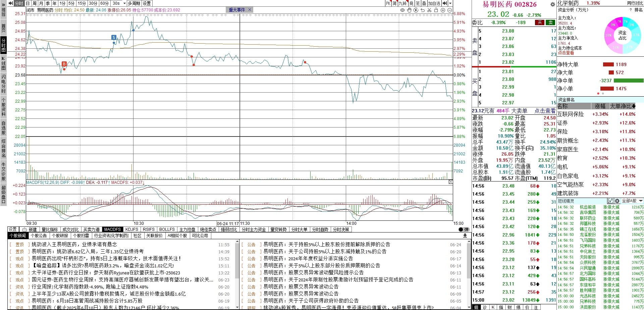The height and width of the screenshot is (310, 644).
Task: Open the 首页 sidebar item
Action: point(3,28)
